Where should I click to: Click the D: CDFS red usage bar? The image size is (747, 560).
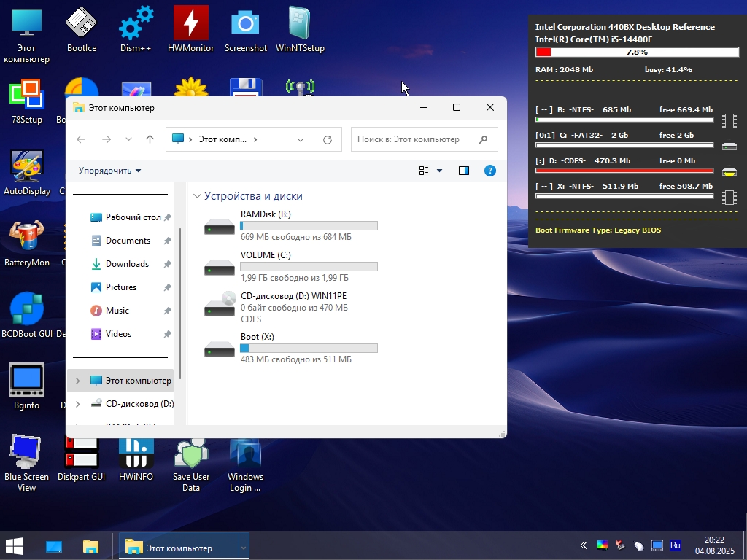point(624,171)
